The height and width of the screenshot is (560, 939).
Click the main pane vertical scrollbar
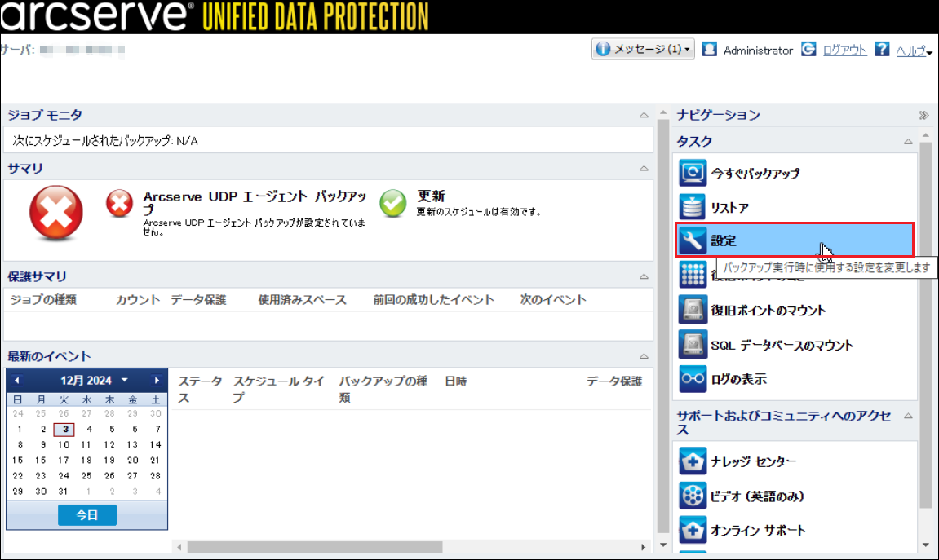[663, 326]
